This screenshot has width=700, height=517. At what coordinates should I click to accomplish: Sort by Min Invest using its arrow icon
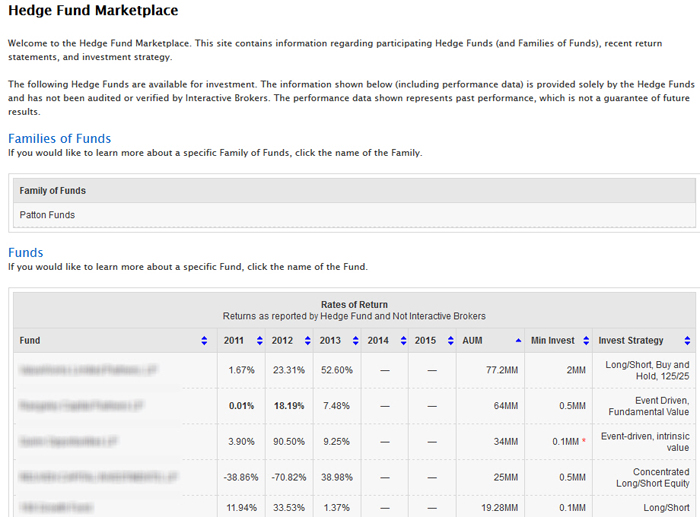(585, 341)
